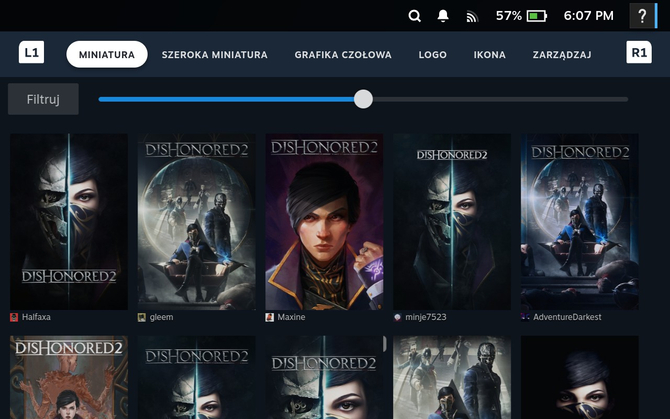Click the author name AdventureDarkest

coord(567,317)
